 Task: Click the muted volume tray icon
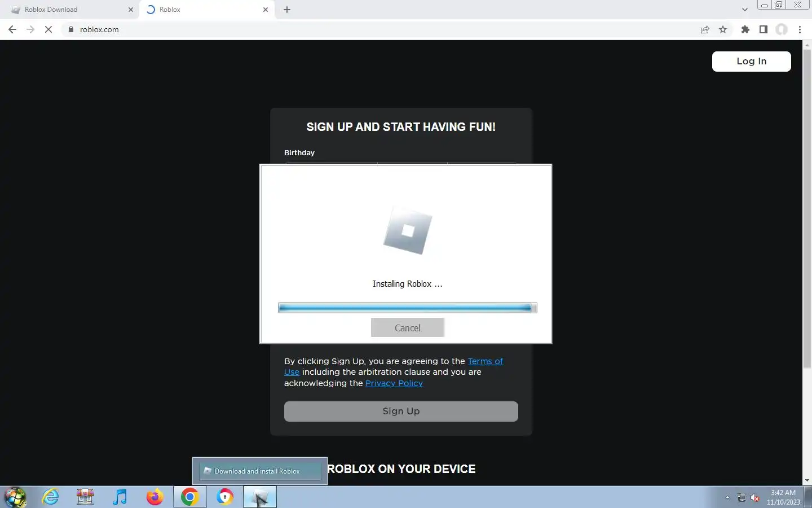coord(755,498)
